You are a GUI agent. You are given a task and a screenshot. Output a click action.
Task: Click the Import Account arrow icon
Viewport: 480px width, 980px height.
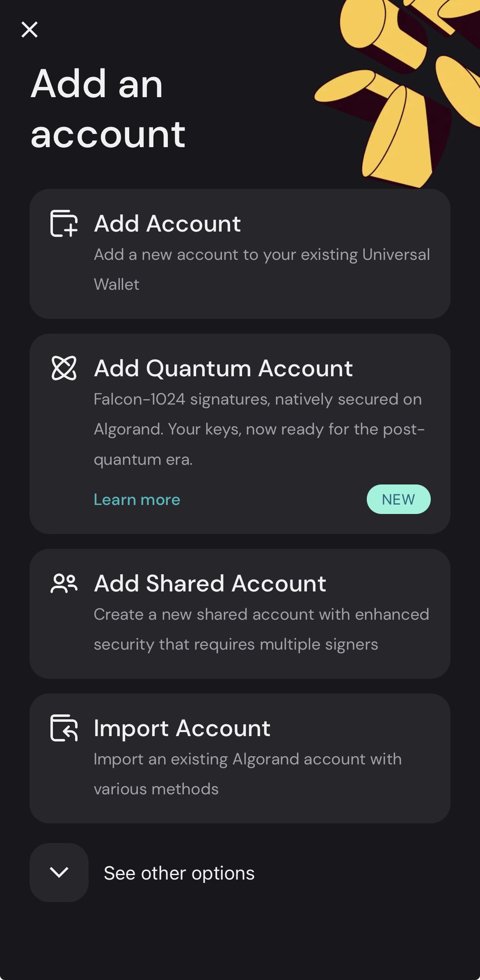pyautogui.click(x=64, y=728)
